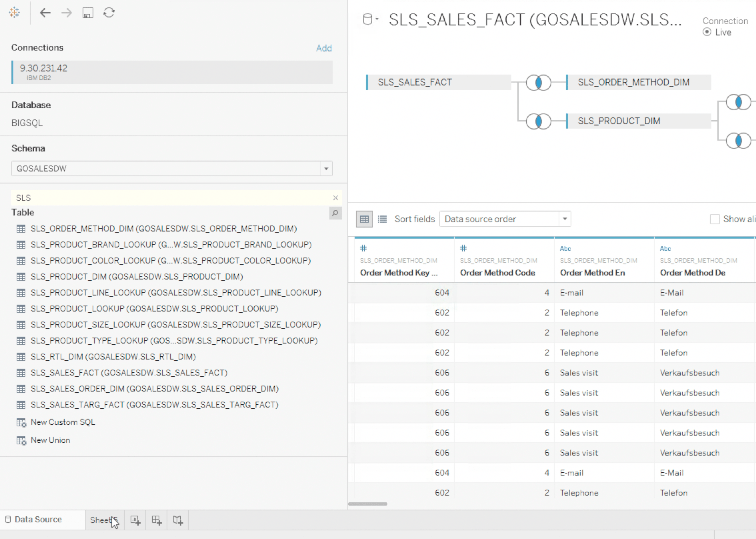Select the New Worksheet icon
The width and height of the screenshot is (756, 539).
pos(135,520)
